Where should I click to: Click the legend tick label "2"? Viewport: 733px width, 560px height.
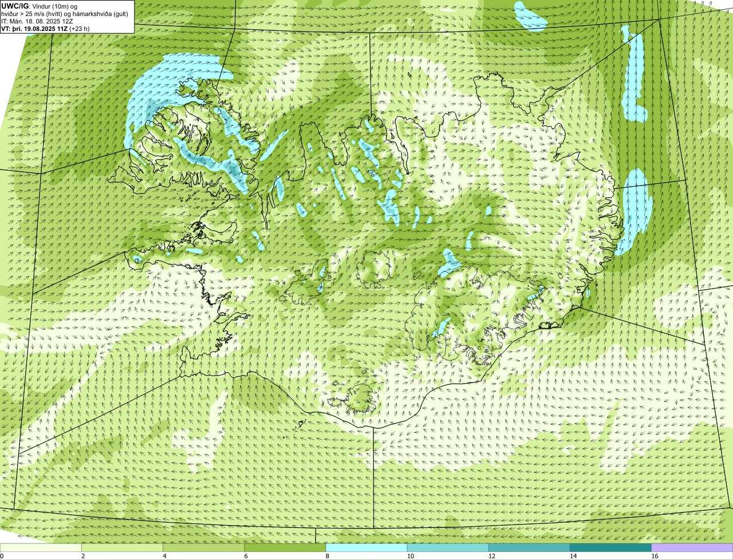(83, 556)
